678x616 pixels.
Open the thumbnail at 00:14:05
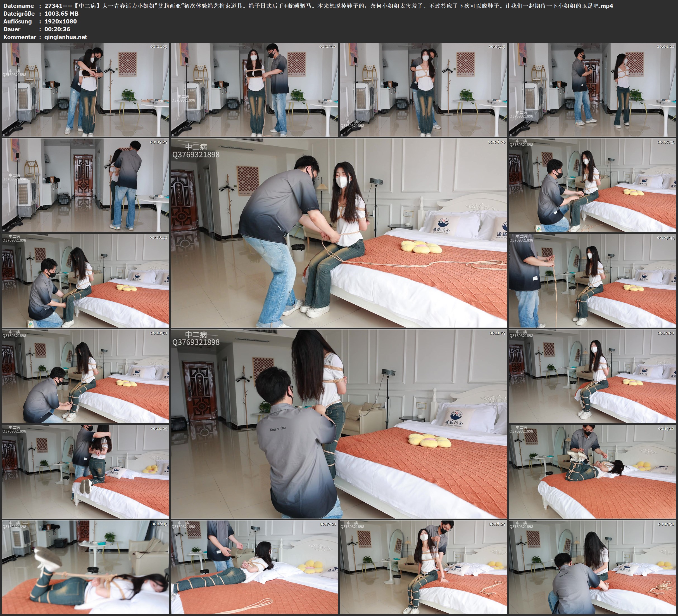pos(85,471)
